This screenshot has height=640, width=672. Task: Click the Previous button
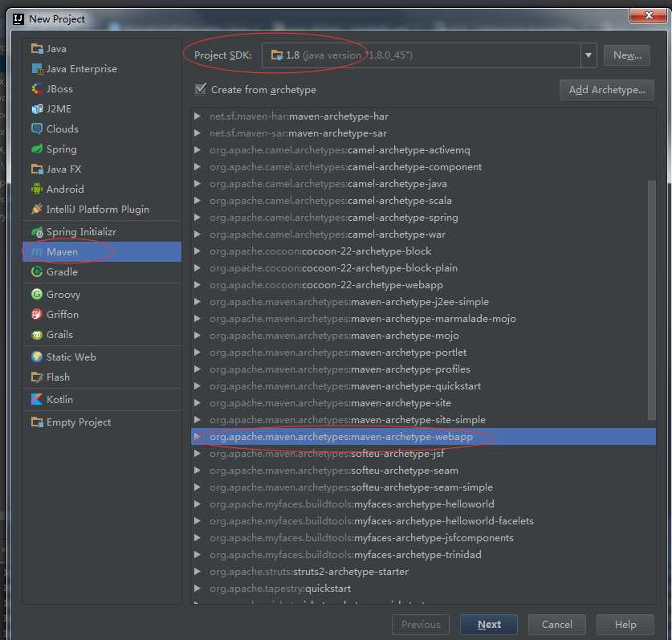[x=421, y=625]
